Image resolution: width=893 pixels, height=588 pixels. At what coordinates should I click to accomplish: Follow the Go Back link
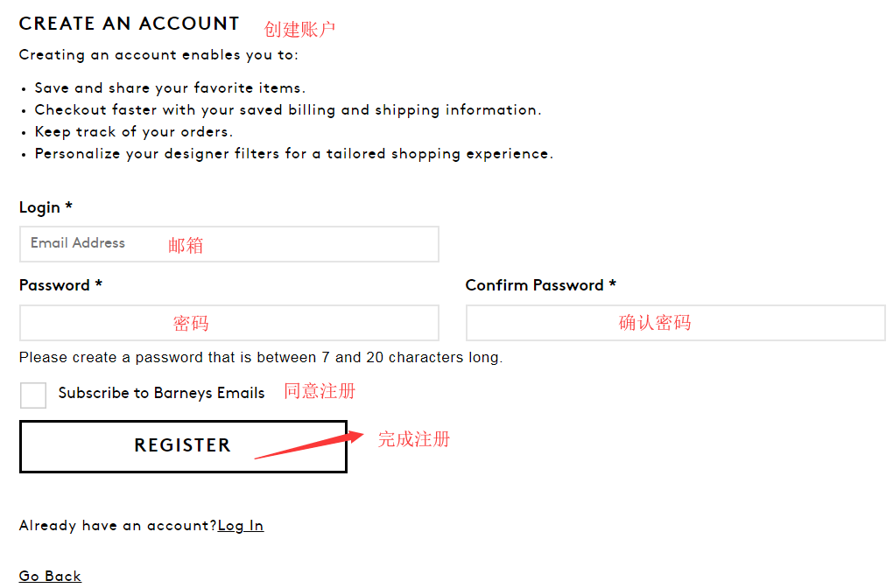click(50, 576)
